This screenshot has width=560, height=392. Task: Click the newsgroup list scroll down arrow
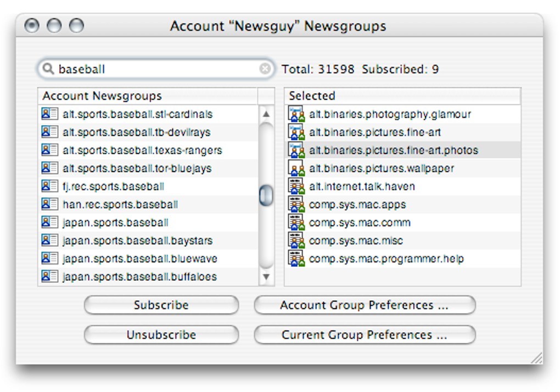pos(266,277)
